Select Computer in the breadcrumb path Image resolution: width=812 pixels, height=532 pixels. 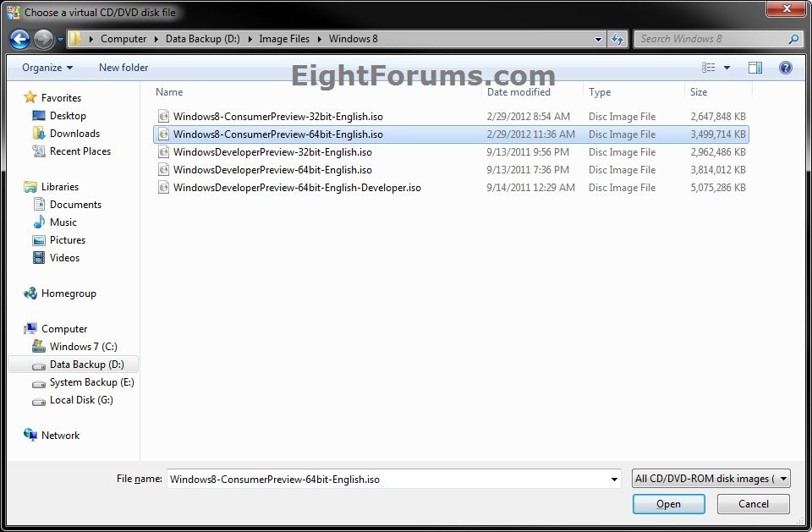pyautogui.click(x=123, y=39)
